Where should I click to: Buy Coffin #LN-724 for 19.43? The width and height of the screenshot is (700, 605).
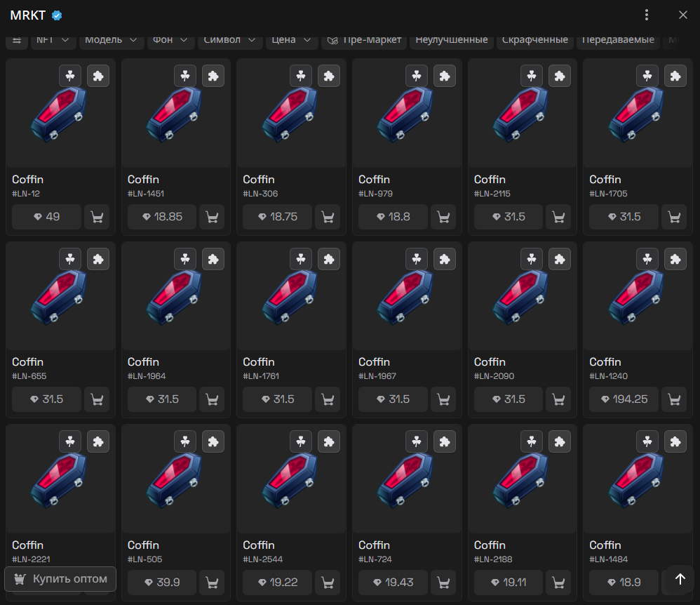click(393, 583)
